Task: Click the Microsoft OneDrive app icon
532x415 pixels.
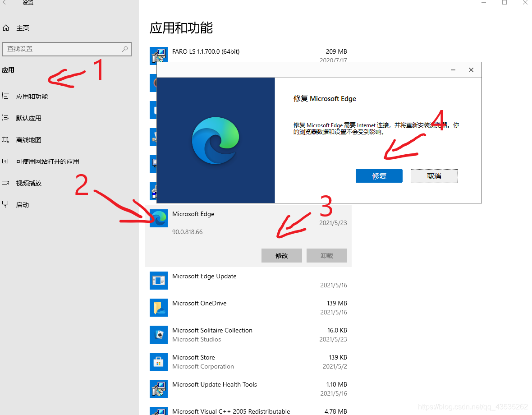Action: pyautogui.click(x=158, y=308)
